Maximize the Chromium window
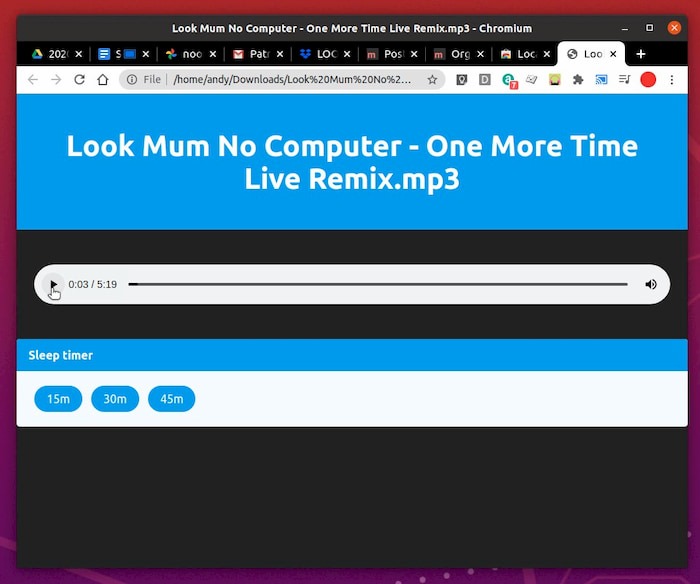Screen dimensions: 700x584 (650, 28)
